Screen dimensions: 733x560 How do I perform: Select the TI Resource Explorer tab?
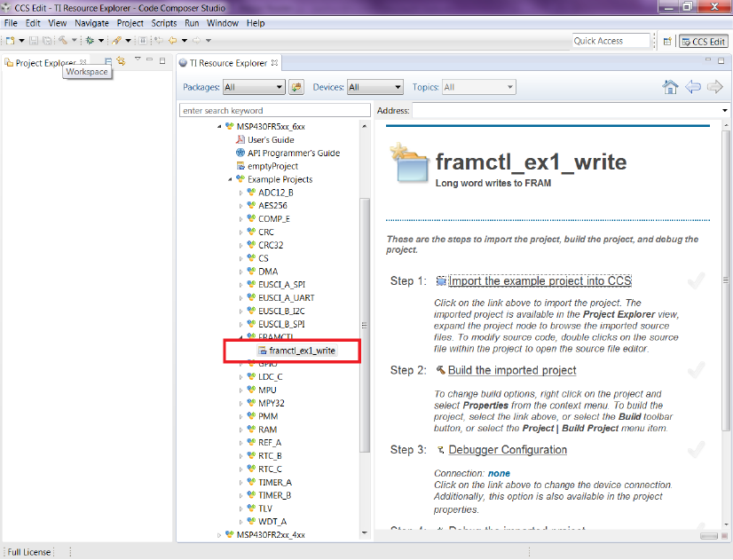coord(228,63)
